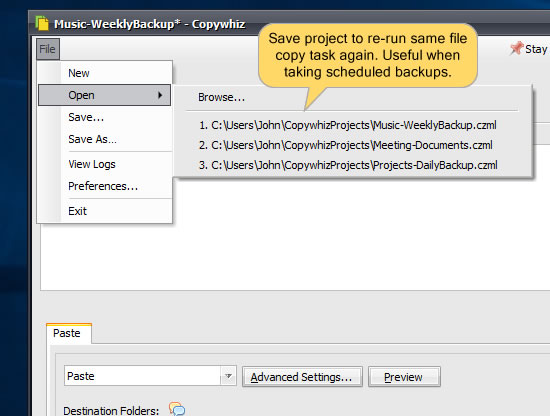
Task: Click the Preview button
Action: point(404,377)
